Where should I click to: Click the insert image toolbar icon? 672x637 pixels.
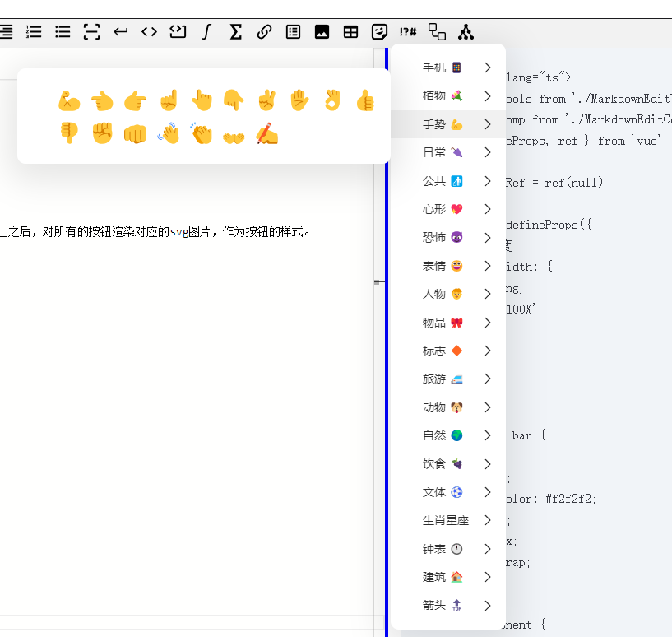click(x=322, y=32)
